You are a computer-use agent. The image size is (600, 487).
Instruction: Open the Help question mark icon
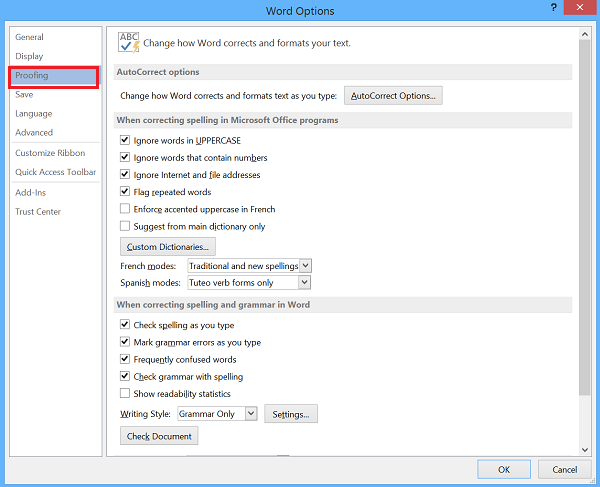pyautogui.click(x=553, y=7)
